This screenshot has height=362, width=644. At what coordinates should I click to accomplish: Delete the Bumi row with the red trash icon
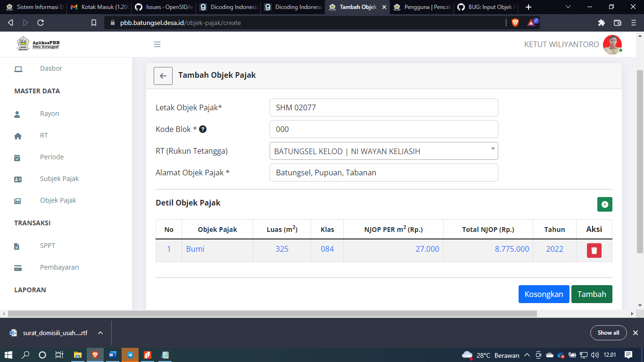point(594,250)
